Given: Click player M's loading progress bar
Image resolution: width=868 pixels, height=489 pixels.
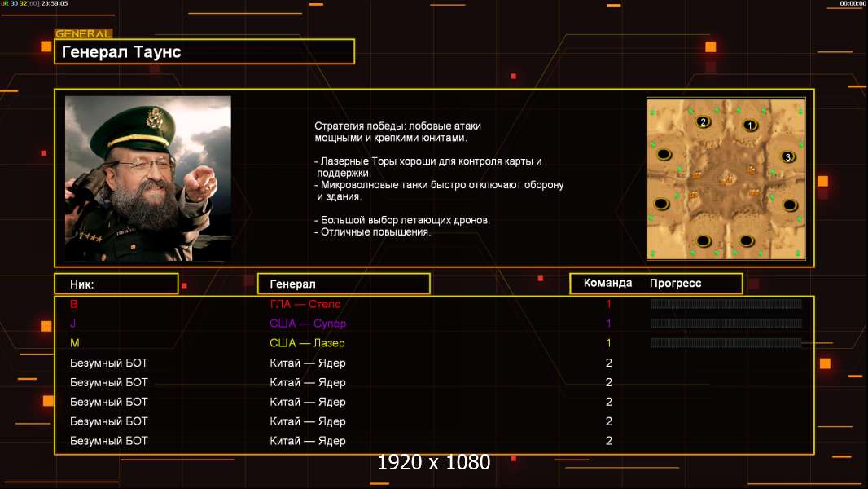Looking at the screenshot, I should (x=726, y=343).
